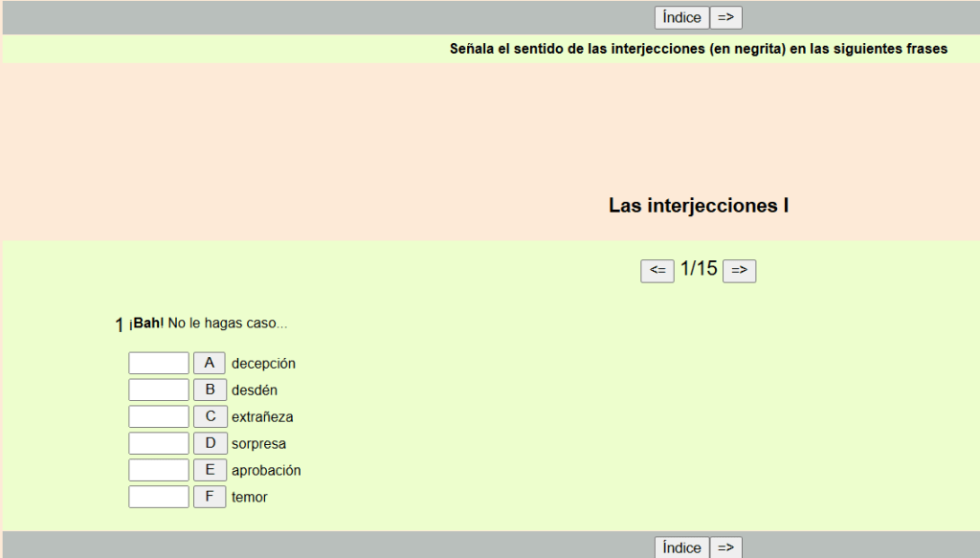980x558 pixels.
Task: Click the field beside option E
Action: tap(159, 471)
